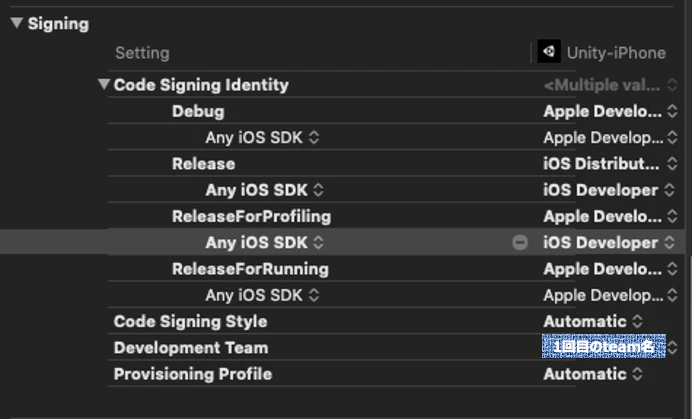
Task: Open Any iOS SDK selector under ReleaseForRunning
Action: (262, 295)
